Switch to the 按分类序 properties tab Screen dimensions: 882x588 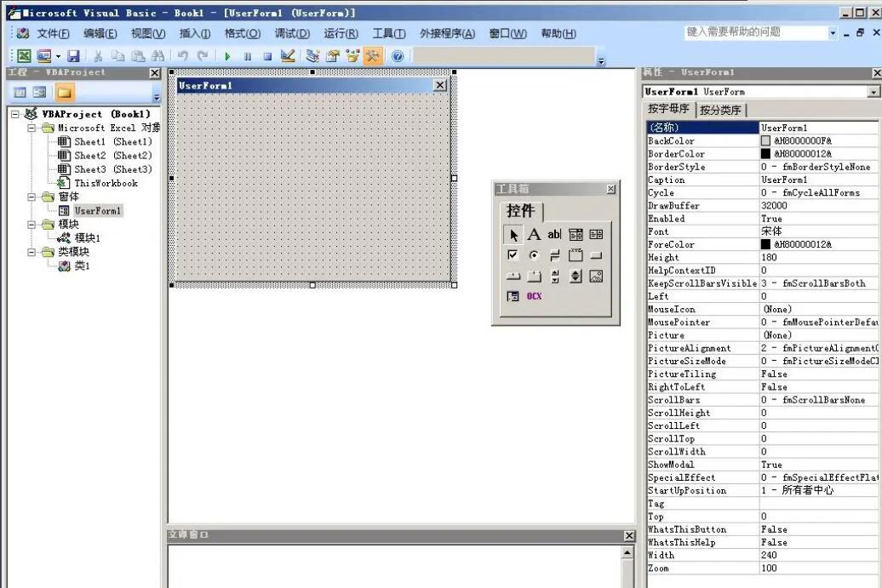click(720, 110)
